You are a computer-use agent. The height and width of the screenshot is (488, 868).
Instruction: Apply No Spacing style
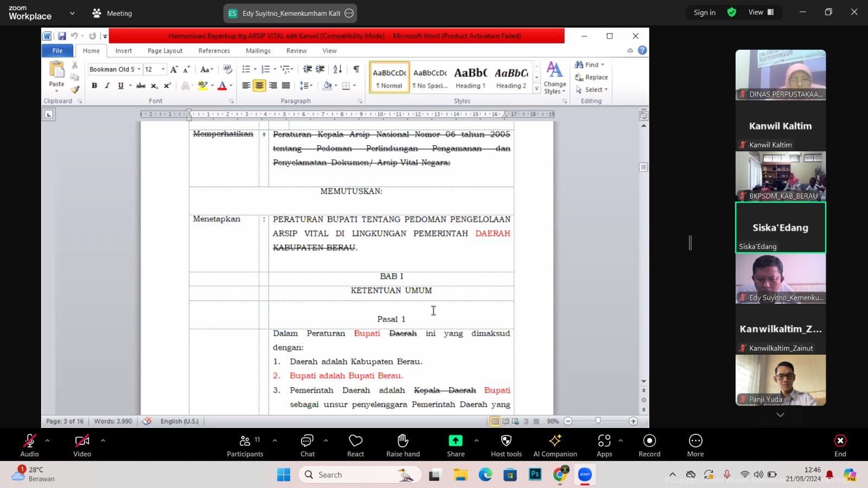[430, 78]
